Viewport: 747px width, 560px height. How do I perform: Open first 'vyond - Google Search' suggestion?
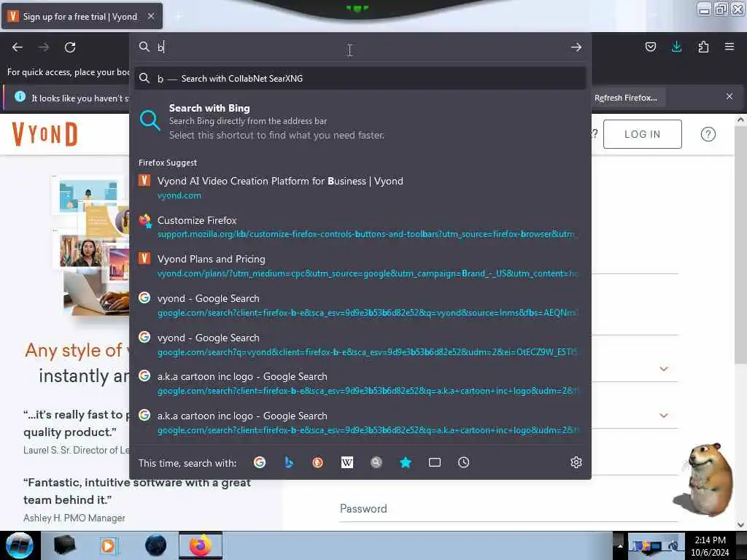[x=360, y=306]
